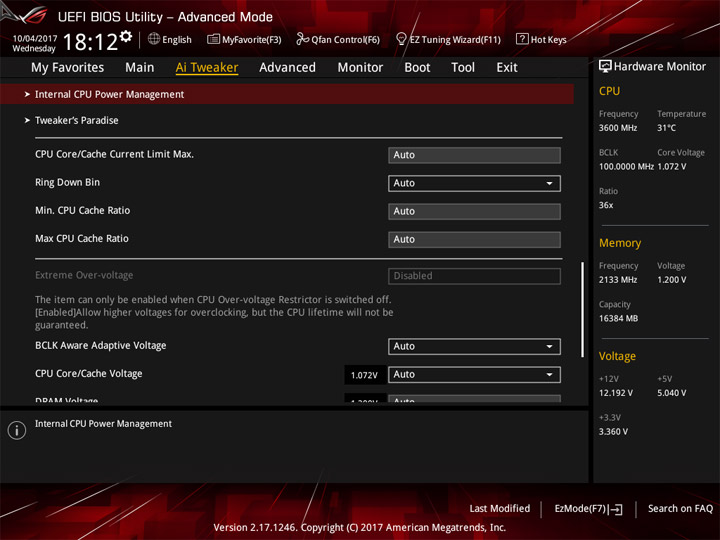Click the settings list scrollbar
This screenshot has height=540, width=720.
(582, 309)
